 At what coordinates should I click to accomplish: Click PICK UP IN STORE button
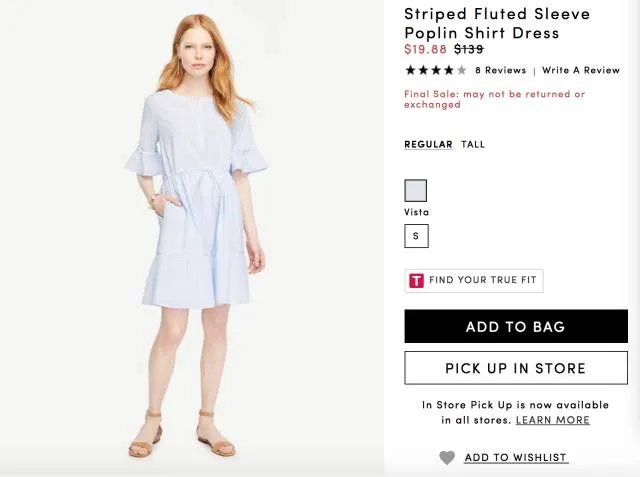[516, 368]
